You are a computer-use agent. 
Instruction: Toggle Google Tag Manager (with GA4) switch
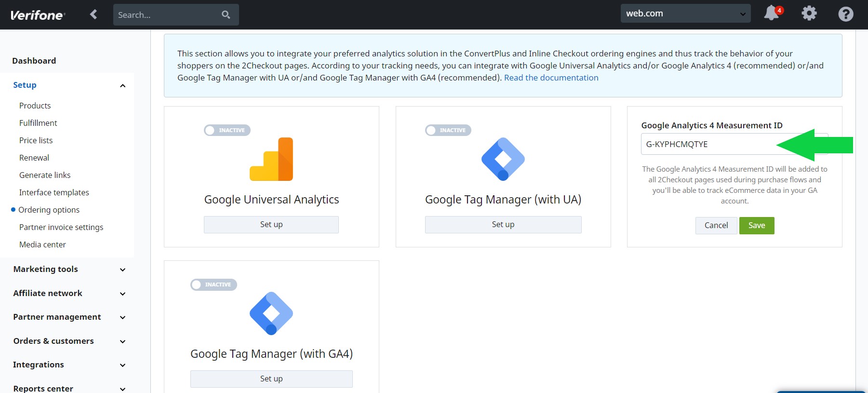(x=214, y=285)
